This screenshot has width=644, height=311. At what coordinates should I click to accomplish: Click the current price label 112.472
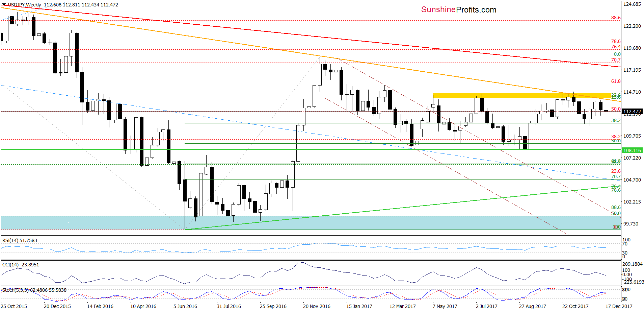(632, 112)
